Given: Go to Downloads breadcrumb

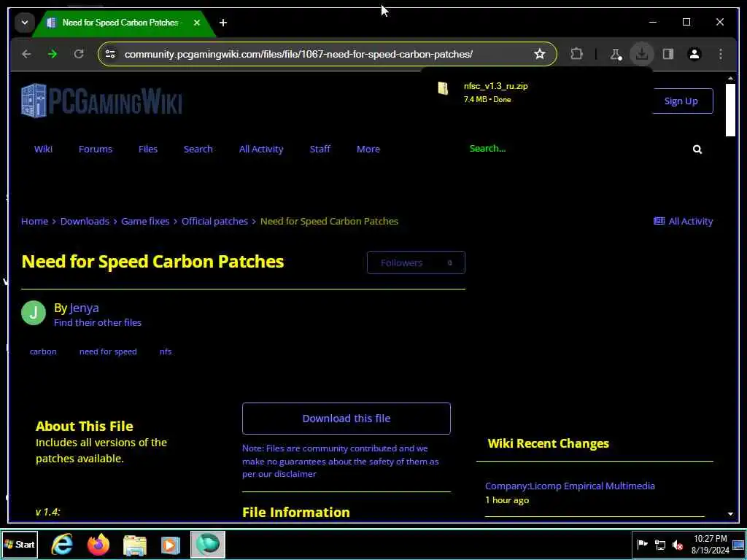Looking at the screenshot, I should click(x=85, y=222).
